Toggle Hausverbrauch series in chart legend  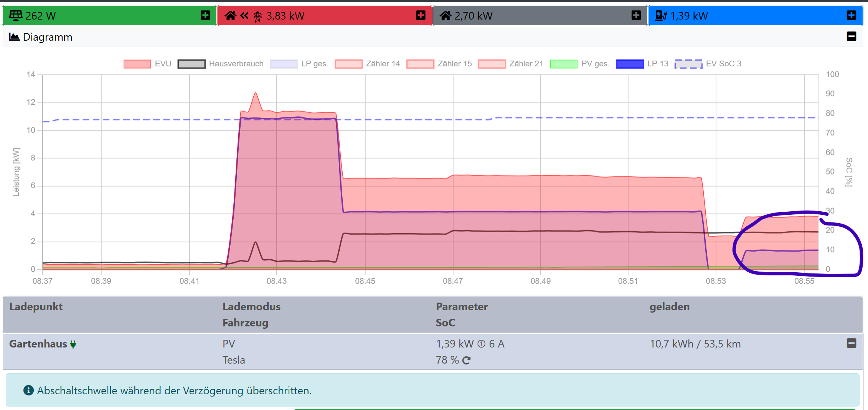(221, 64)
